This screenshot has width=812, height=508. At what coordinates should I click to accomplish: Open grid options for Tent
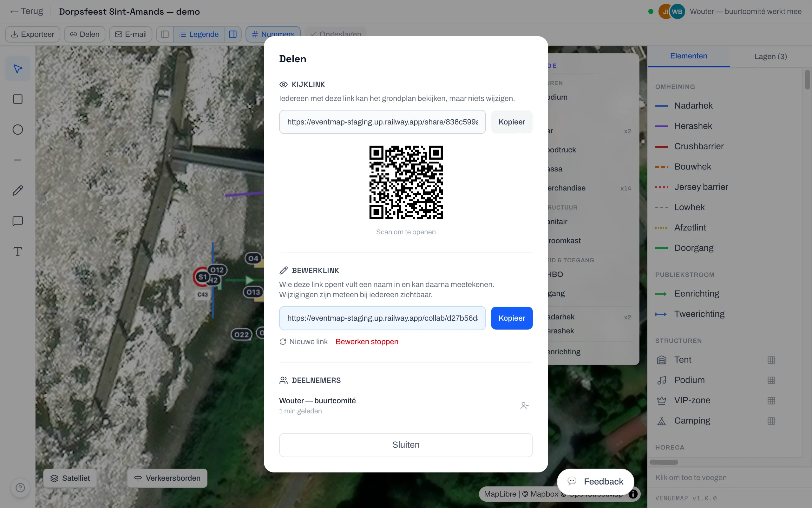771,360
